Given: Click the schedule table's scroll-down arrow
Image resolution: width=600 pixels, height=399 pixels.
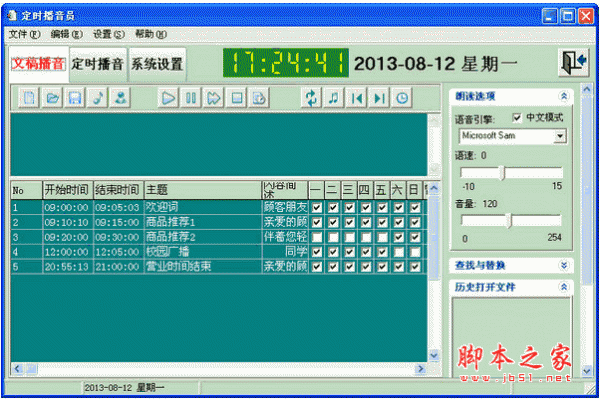Looking at the screenshot, I should point(434,355).
